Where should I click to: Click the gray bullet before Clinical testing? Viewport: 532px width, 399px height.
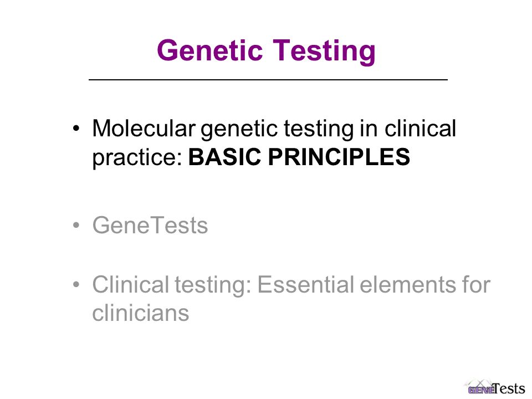(x=76, y=284)
